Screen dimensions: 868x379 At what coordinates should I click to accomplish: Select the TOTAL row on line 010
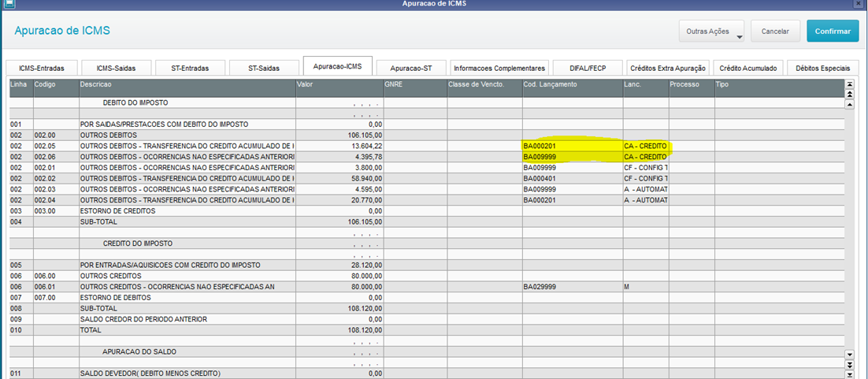coord(427,329)
